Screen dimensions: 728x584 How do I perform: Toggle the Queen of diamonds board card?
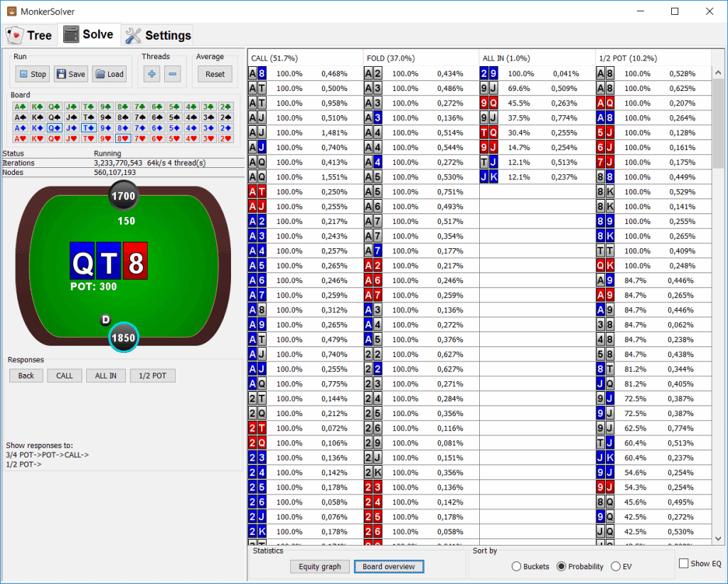pyautogui.click(x=53, y=128)
